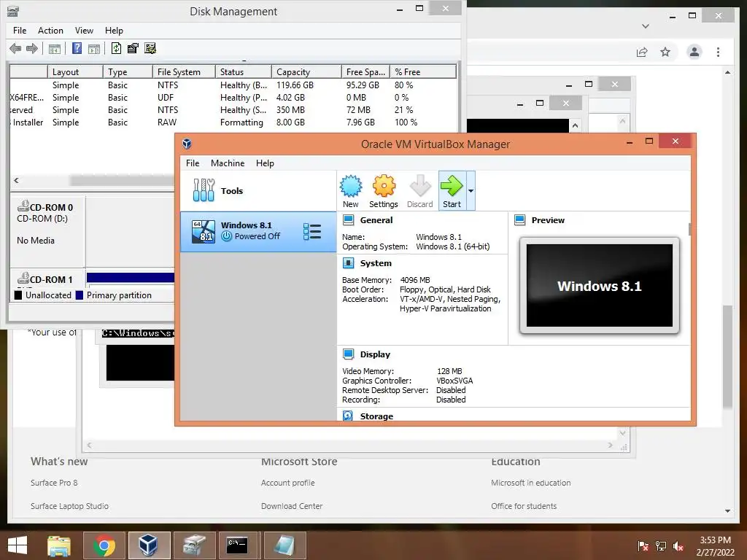Bookmark this page with the star icon
This screenshot has width=747, height=560.
(665, 52)
